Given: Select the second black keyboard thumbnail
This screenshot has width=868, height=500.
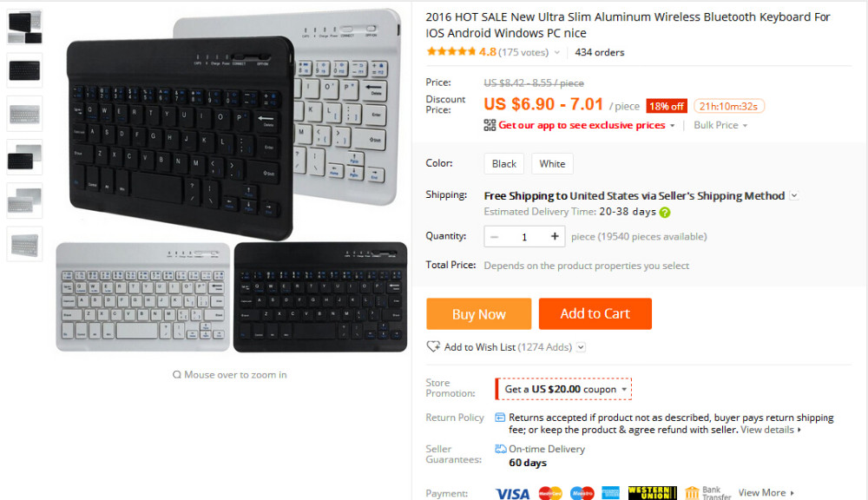Looking at the screenshot, I should click(x=24, y=70).
